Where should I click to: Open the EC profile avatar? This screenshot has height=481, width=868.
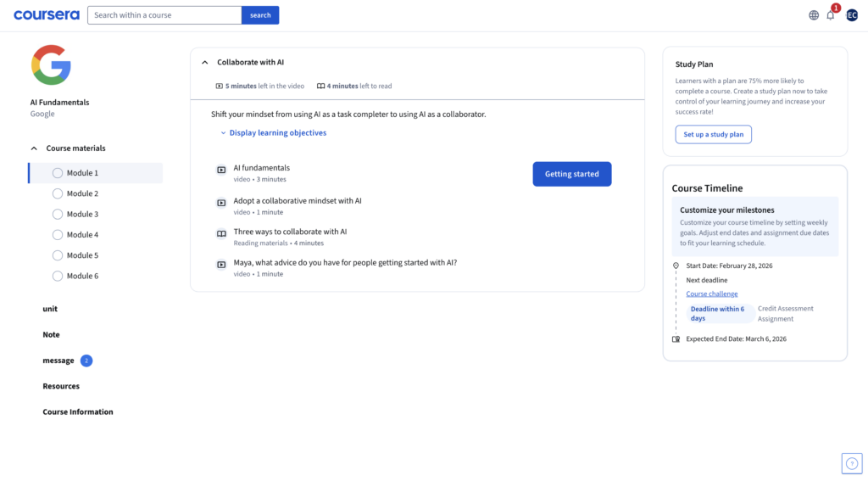(x=852, y=15)
